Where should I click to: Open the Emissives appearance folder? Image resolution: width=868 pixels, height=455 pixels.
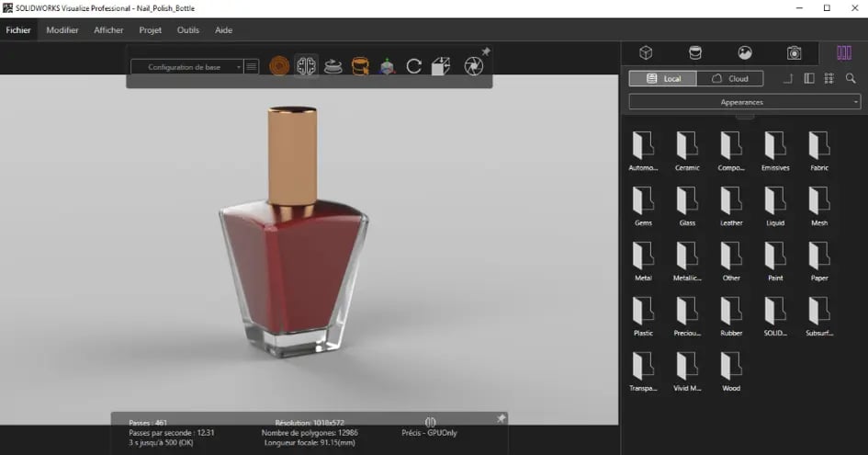click(x=775, y=151)
